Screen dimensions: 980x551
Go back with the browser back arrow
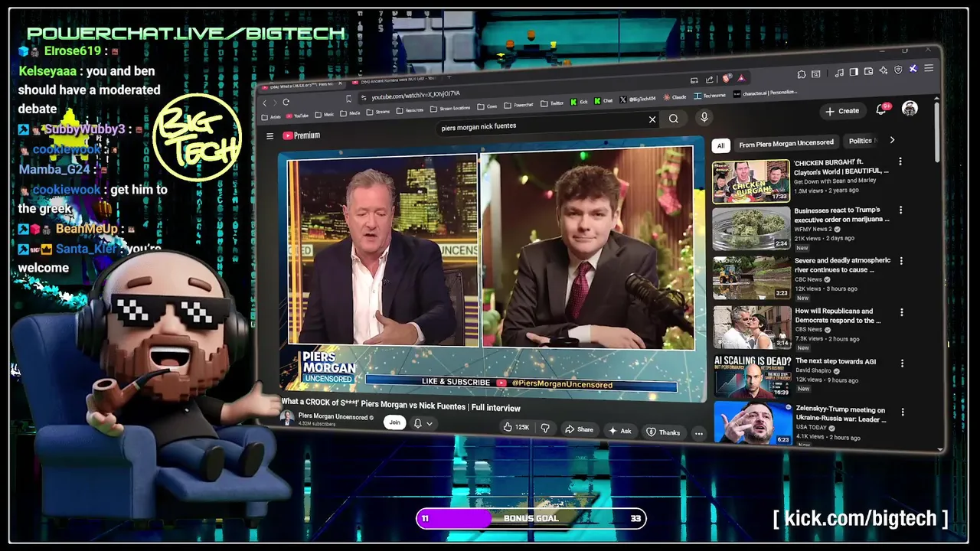click(x=264, y=103)
